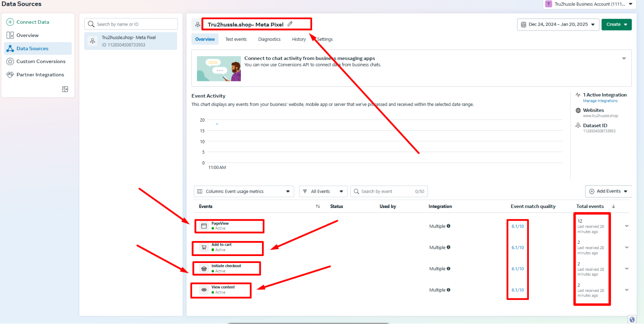
Task: Click the Total events sort arrow
Action: (x=613, y=206)
